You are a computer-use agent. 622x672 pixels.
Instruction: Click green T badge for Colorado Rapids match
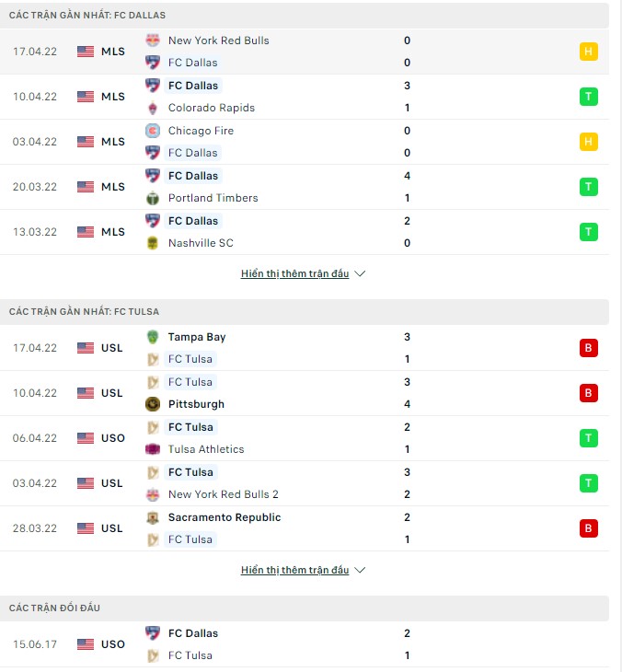pos(589,97)
